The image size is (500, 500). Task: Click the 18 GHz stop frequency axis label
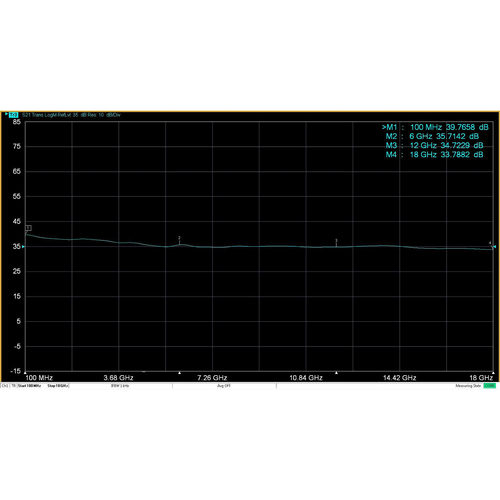click(x=481, y=378)
